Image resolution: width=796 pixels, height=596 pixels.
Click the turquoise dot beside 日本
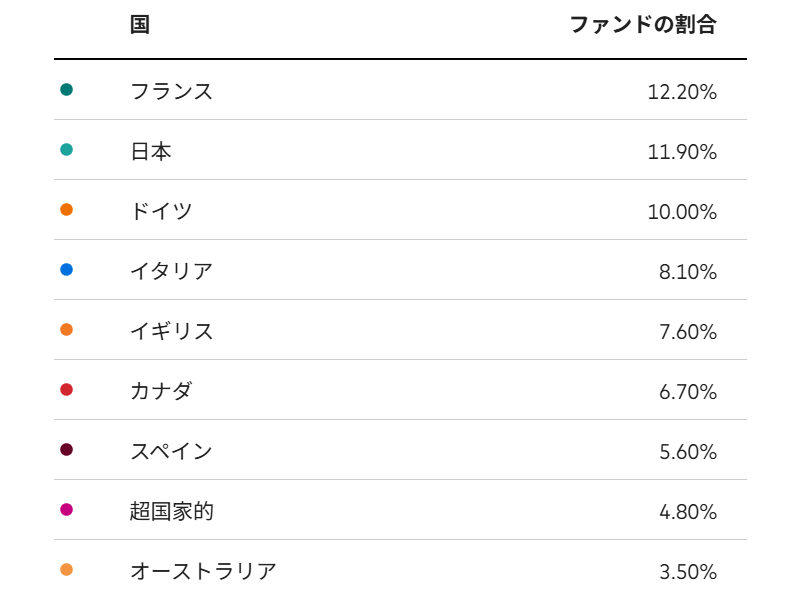click(67, 150)
